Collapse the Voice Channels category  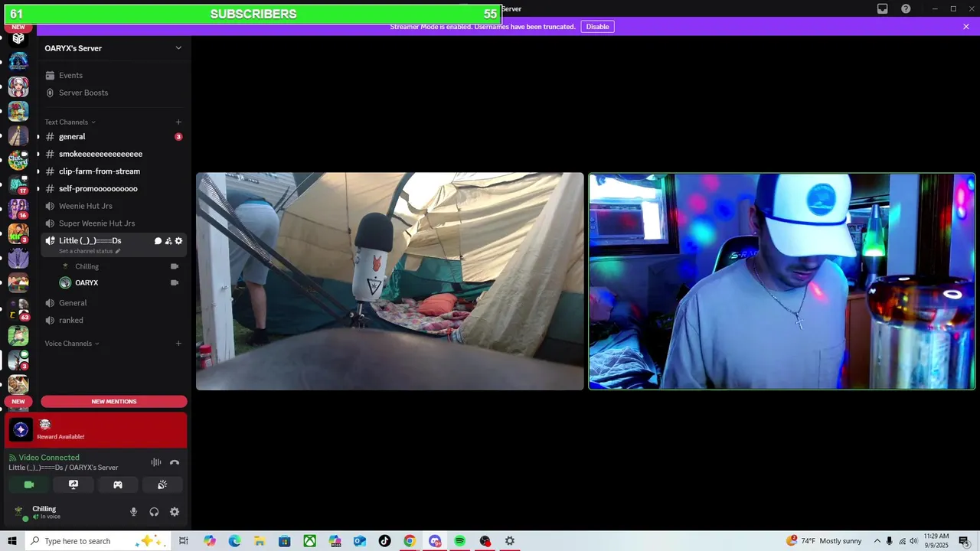[x=72, y=344]
